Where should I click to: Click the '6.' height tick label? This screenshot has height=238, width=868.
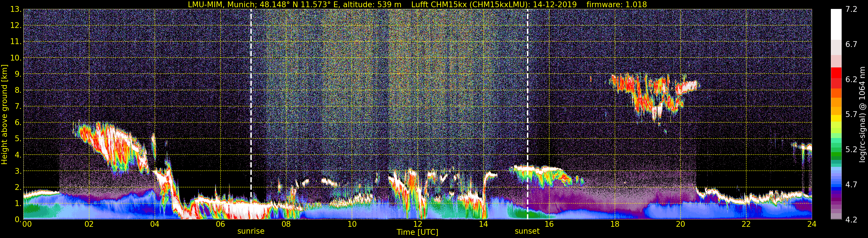[18, 122]
